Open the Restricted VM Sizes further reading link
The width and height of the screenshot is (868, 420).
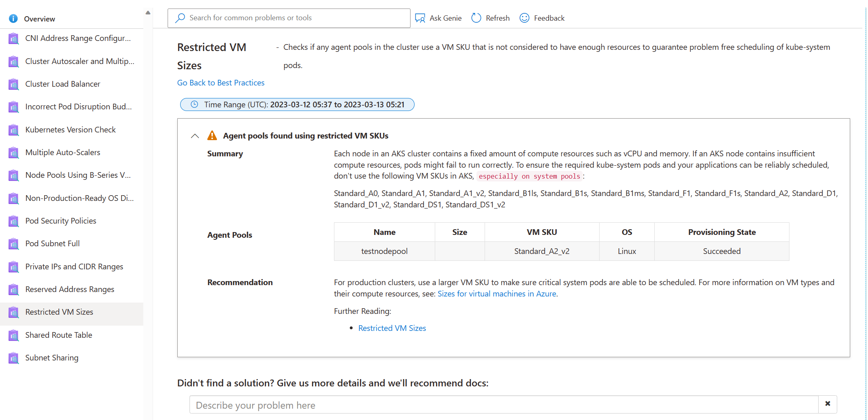point(392,328)
